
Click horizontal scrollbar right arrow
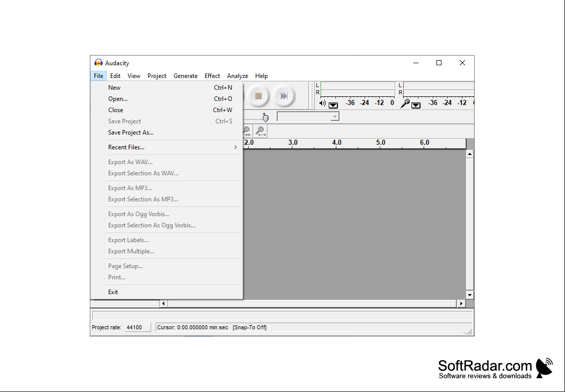(461, 303)
